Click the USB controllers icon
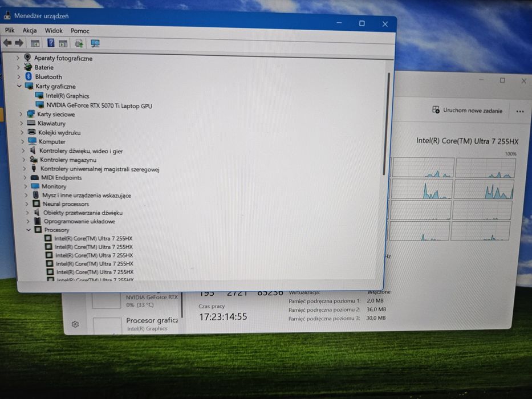532x399 pixels. coord(34,168)
